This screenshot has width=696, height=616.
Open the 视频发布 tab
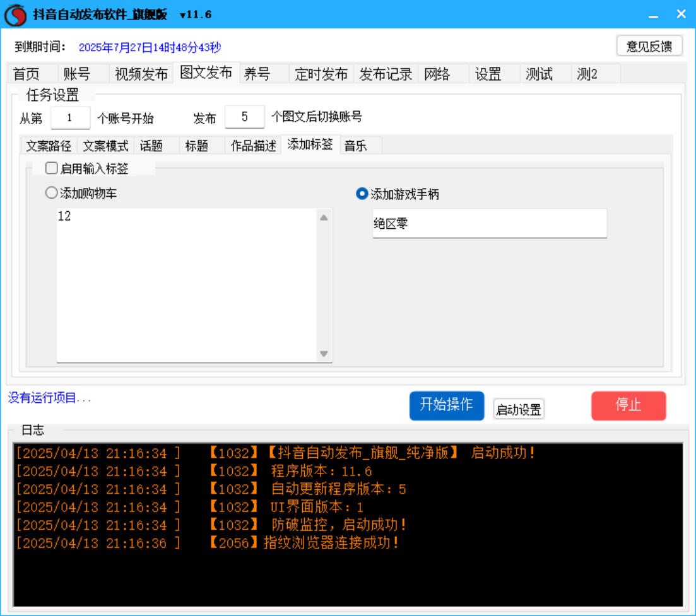tap(141, 74)
